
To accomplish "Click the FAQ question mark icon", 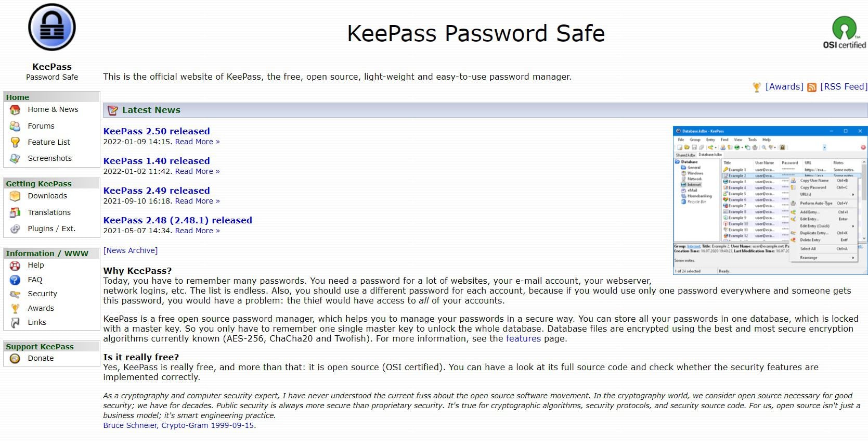I will pyautogui.click(x=15, y=280).
